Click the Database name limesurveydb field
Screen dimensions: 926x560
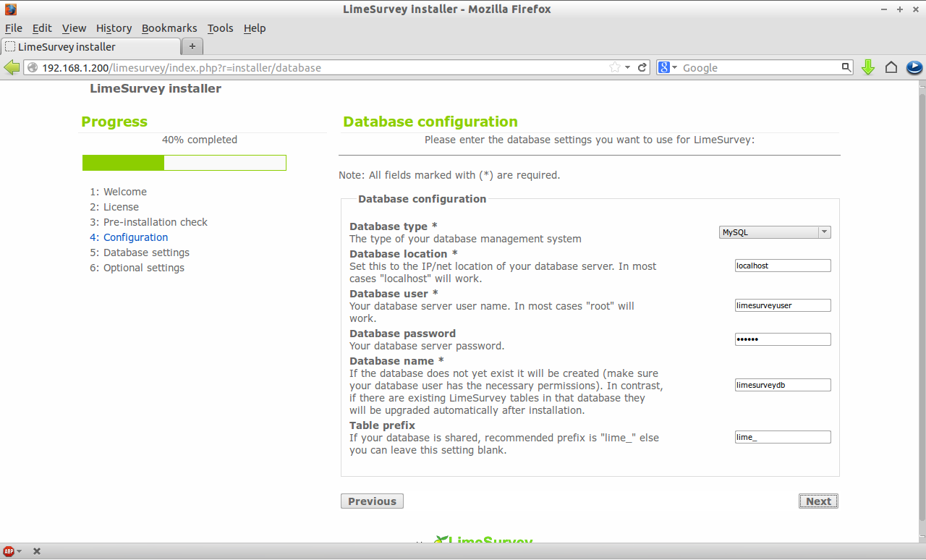(783, 385)
